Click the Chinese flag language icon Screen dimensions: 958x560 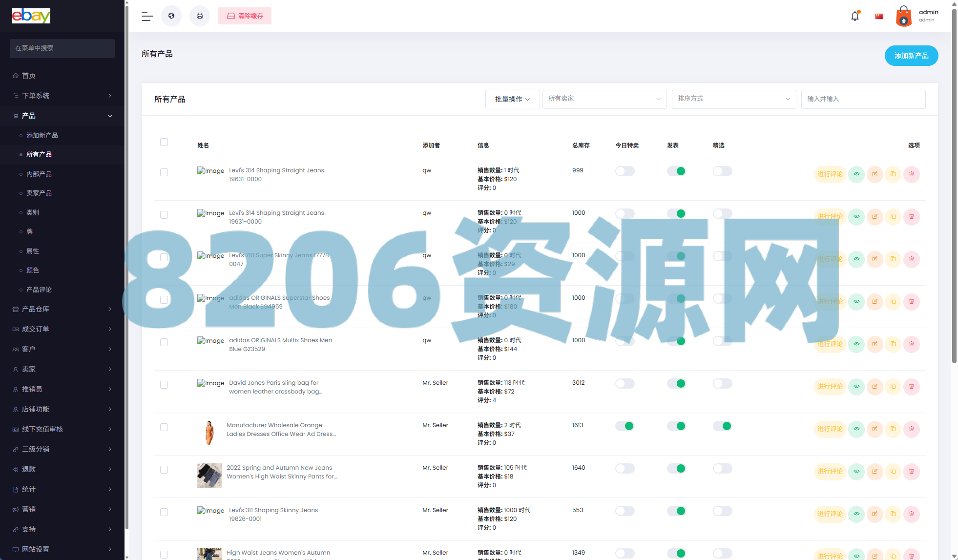click(x=879, y=16)
